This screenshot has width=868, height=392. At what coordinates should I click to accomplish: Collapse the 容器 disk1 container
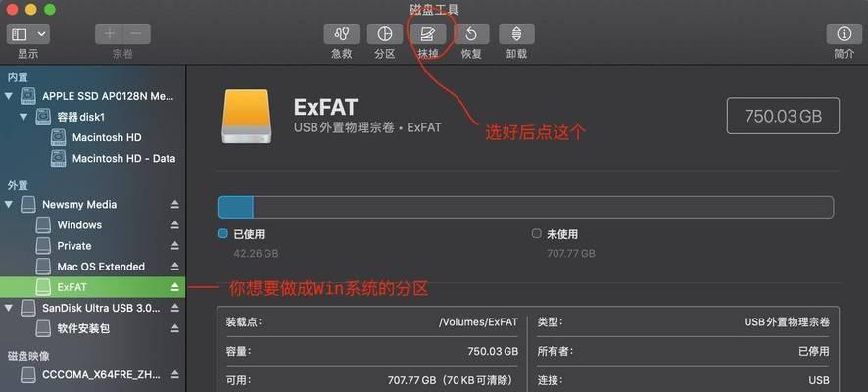24,117
